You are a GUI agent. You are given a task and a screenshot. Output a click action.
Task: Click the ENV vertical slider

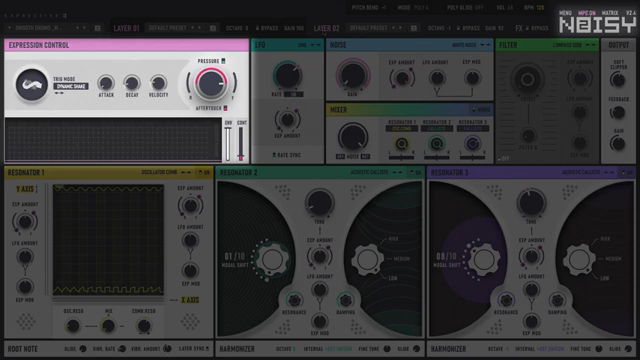[x=228, y=144]
